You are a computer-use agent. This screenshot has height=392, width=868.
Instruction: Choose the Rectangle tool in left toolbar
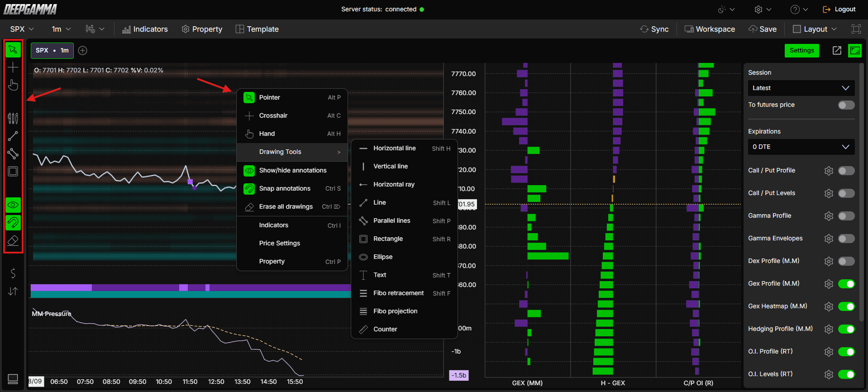pos(13,172)
